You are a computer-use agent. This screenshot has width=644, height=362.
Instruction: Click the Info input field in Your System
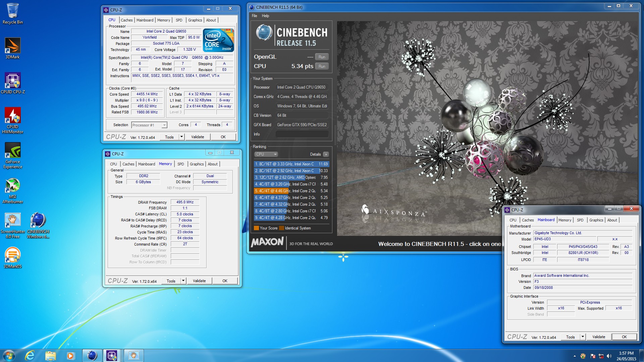pos(302,134)
